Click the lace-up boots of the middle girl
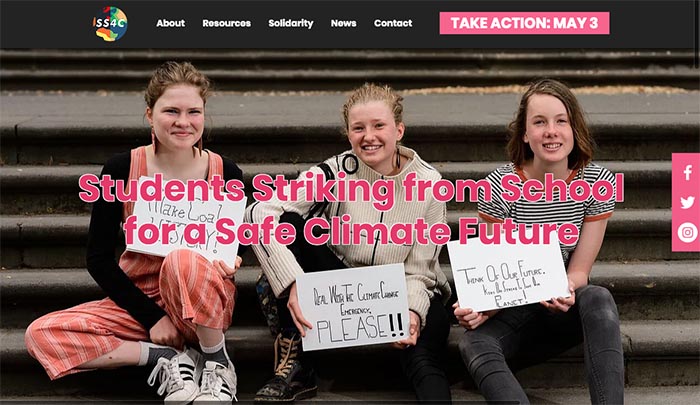This screenshot has height=405, width=700. pos(287,368)
